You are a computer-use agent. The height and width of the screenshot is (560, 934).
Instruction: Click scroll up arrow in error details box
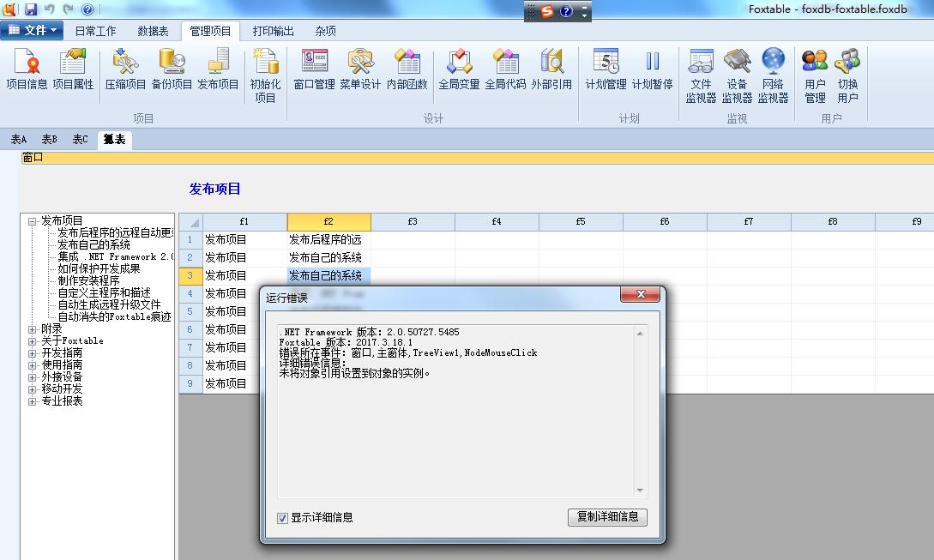pos(640,334)
